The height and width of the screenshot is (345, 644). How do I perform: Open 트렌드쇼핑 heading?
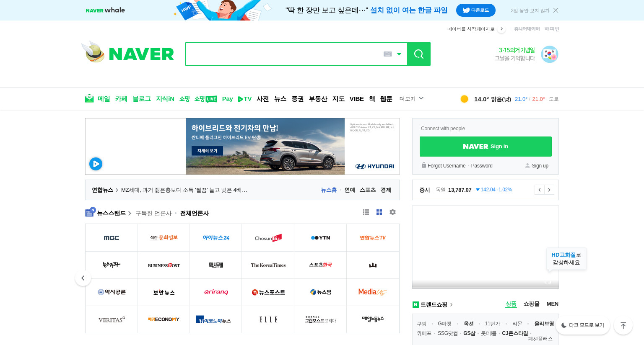434,305
